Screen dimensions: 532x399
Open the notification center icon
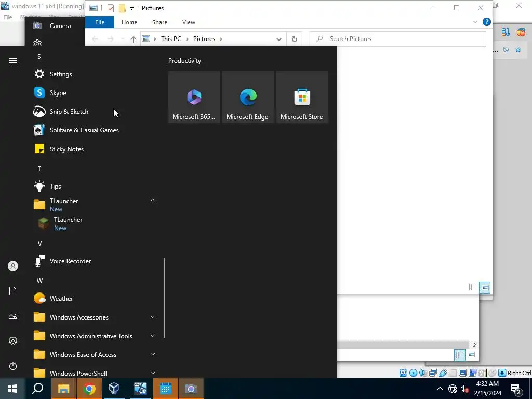(x=516, y=389)
